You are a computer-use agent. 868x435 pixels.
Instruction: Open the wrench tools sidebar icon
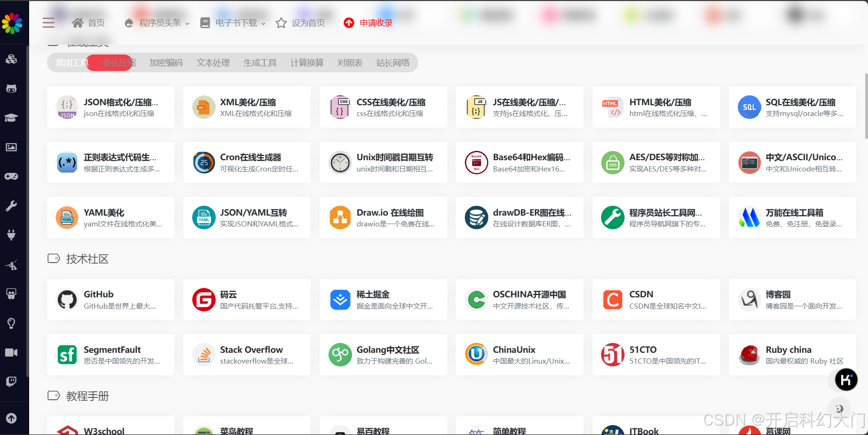pyautogui.click(x=11, y=206)
